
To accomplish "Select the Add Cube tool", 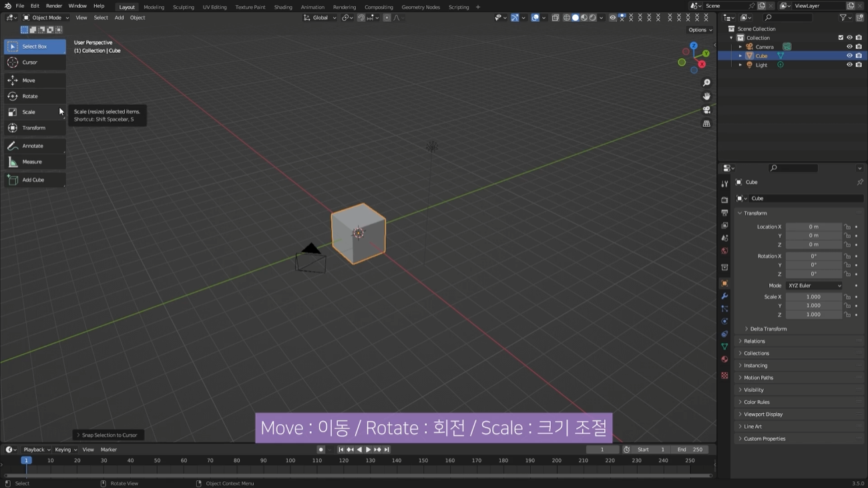I will [35, 180].
